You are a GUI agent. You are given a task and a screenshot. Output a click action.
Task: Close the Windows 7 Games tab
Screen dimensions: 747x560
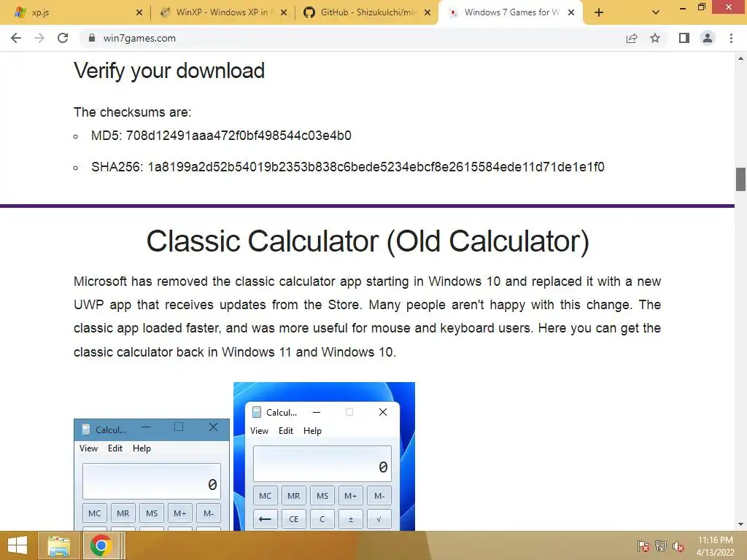point(570,13)
